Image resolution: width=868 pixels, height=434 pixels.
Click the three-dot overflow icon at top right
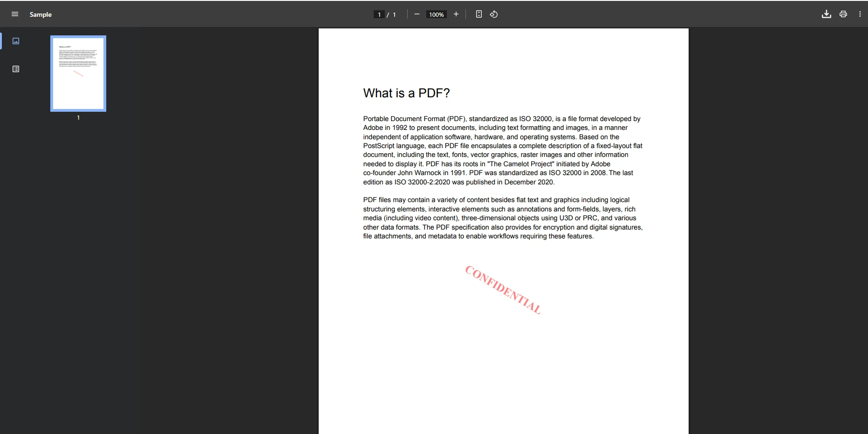tap(860, 14)
